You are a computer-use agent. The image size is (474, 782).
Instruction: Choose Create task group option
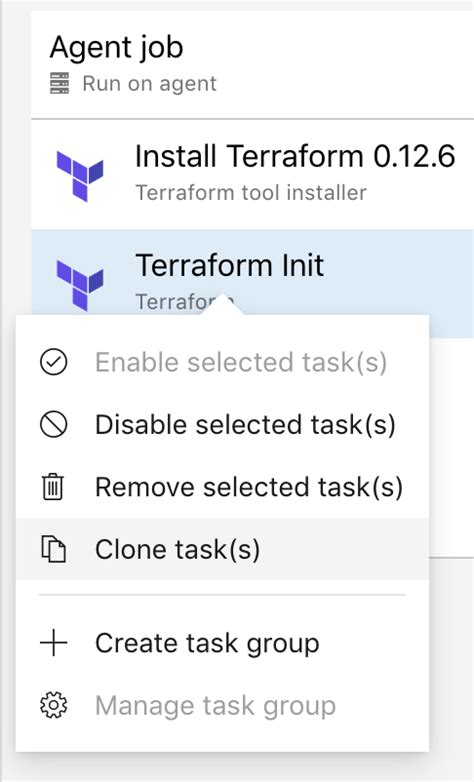click(222, 643)
